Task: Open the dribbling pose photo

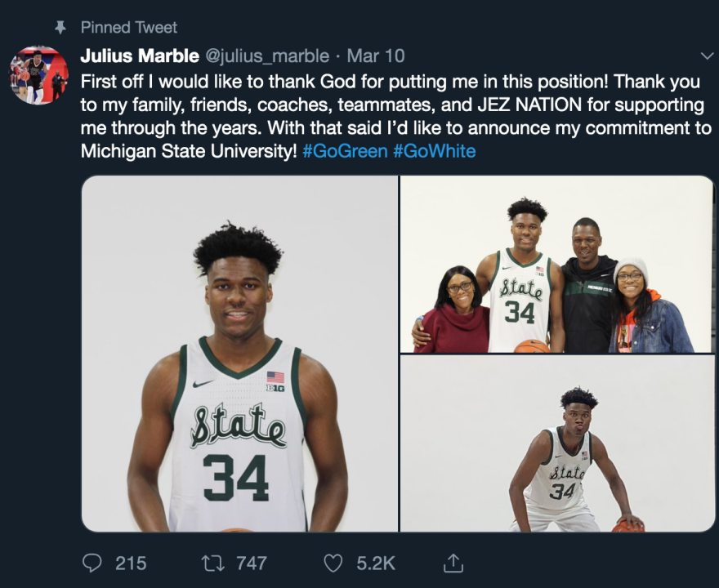Action: click(x=557, y=444)
